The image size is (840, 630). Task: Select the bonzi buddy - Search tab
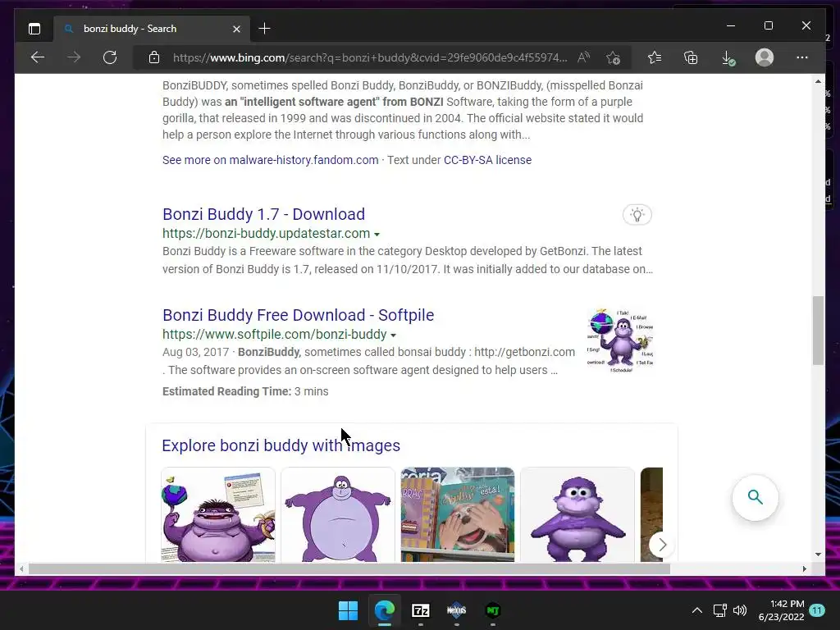coord(152,29)
